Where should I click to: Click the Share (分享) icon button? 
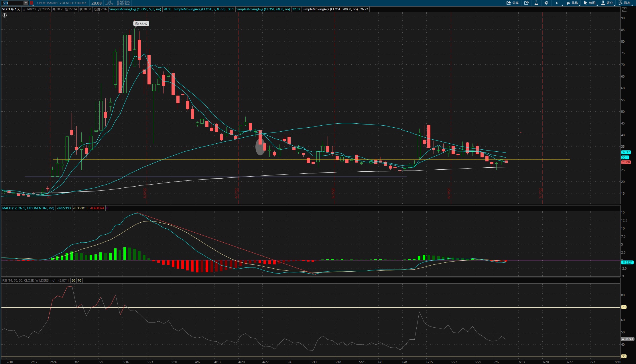pos(513,3)
